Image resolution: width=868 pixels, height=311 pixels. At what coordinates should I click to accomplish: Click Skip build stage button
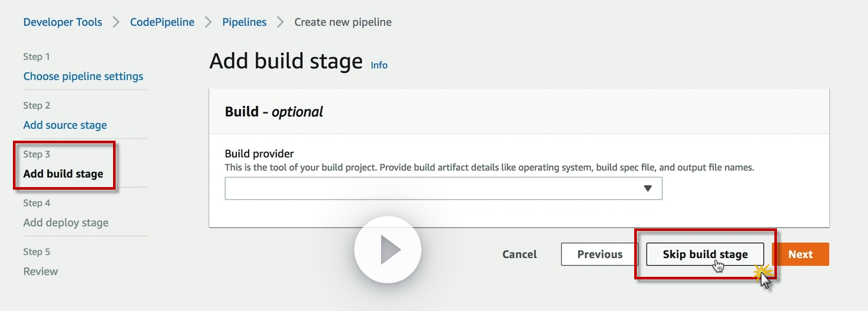coord(705,254)
